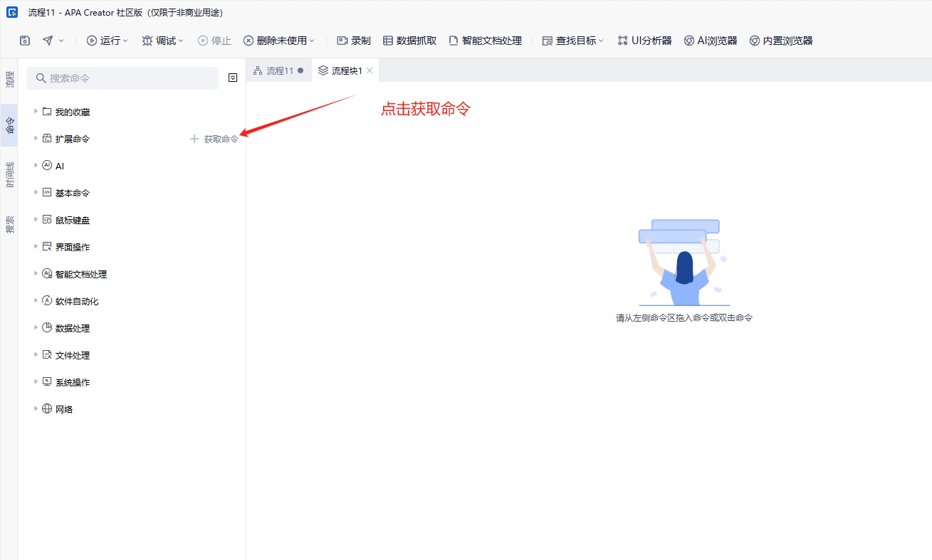Expand 文件处理 tree arrow
This screenshot has width=932, height=560.
click(36, 354)
